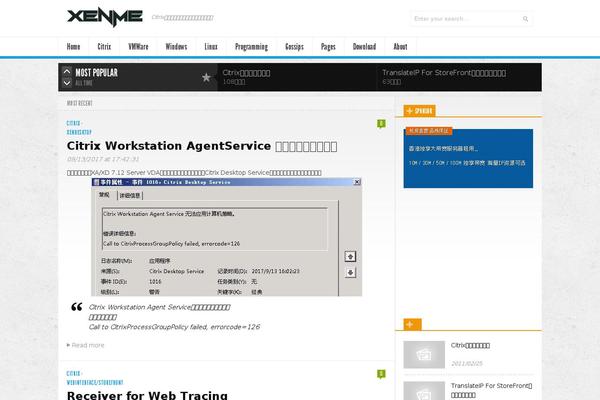Image resolution: width=600 pixels, height=400 pixels.
Task: Open the Receiver for Web Tracing article
Action: [147, 395]
